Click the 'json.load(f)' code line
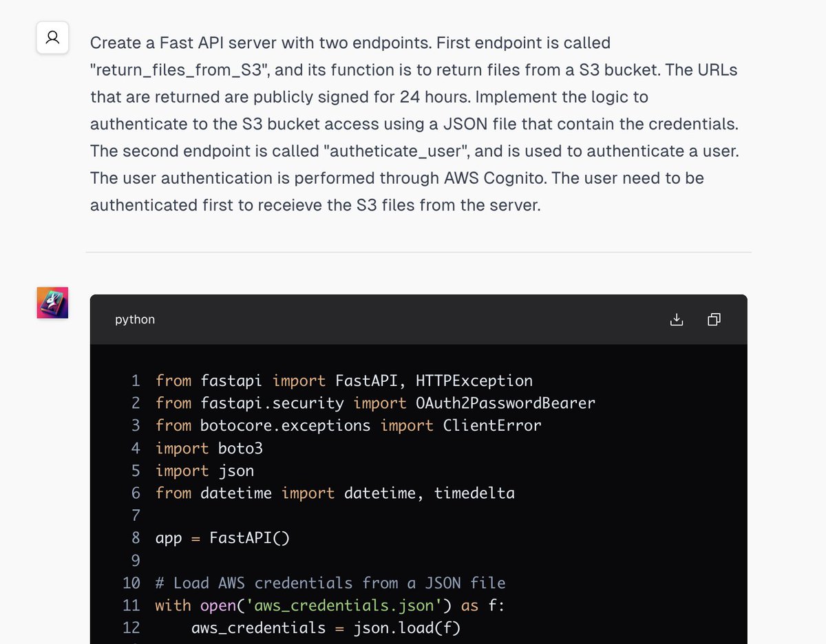Viewport: 826px width, 644px height. [x=326, y=628]
